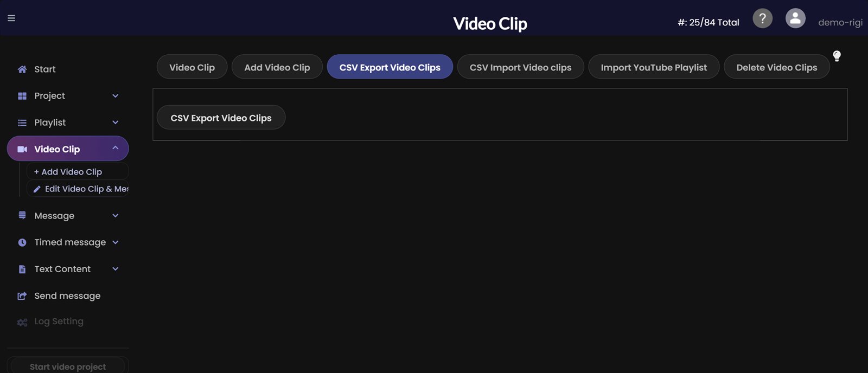Click the Message chat icon
The height and width of the screenshot is (373, 868).
22,215
